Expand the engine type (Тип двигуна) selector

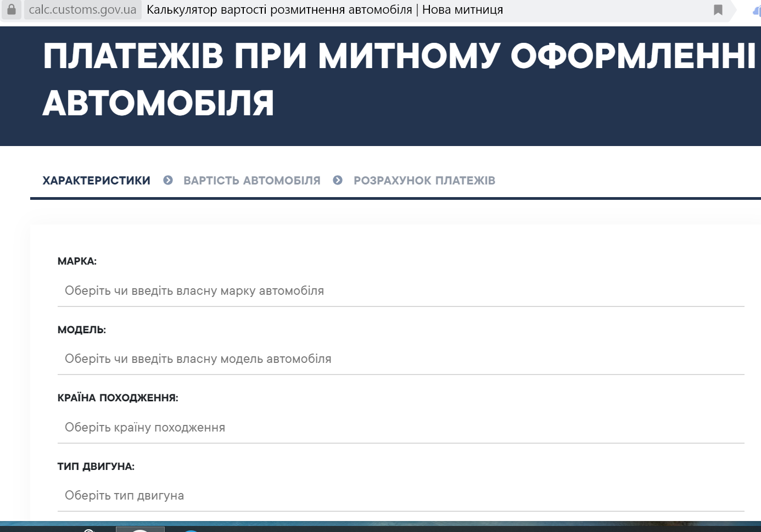pyautogui.click(x=401, y=496)
